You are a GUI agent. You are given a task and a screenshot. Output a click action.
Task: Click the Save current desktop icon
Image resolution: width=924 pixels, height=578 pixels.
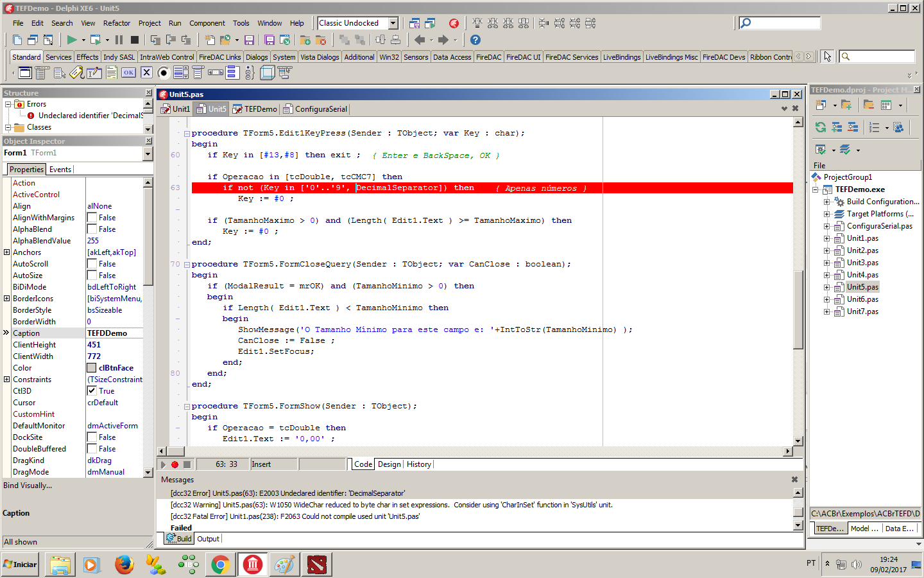pyautogui.click(x=414, y=23)
